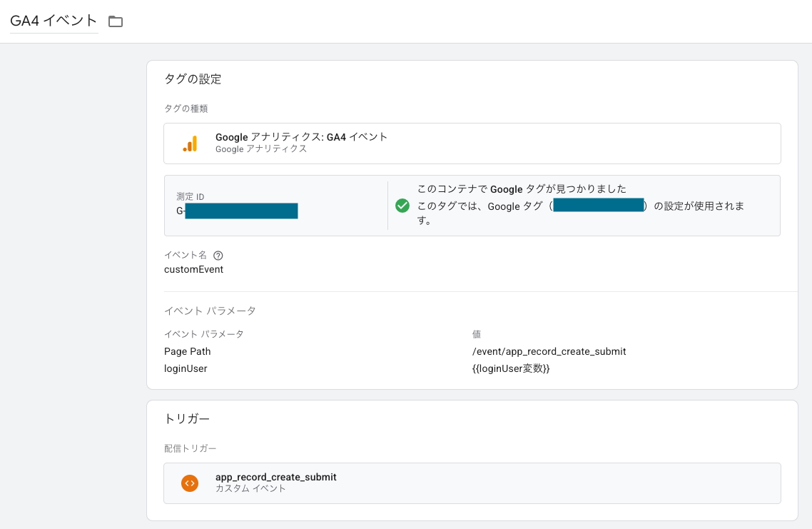Open the app_record_create_submit trigger

click(x=472, y=483)
